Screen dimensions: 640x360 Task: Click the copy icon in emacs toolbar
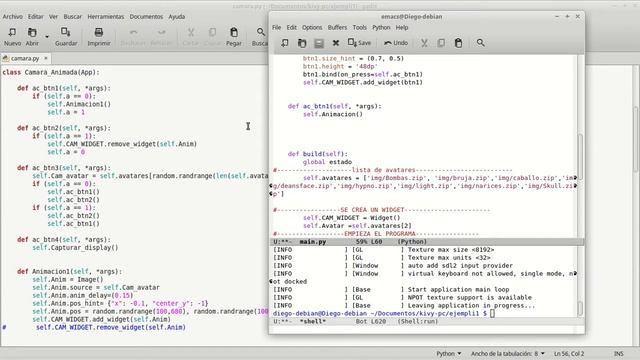click(x=441, y=43)
